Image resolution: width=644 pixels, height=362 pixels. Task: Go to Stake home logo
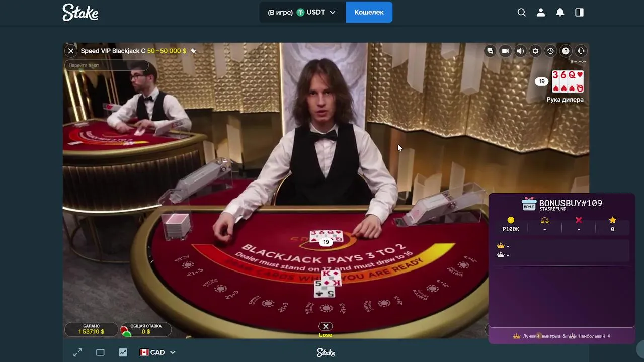click(x=80, y=13)
